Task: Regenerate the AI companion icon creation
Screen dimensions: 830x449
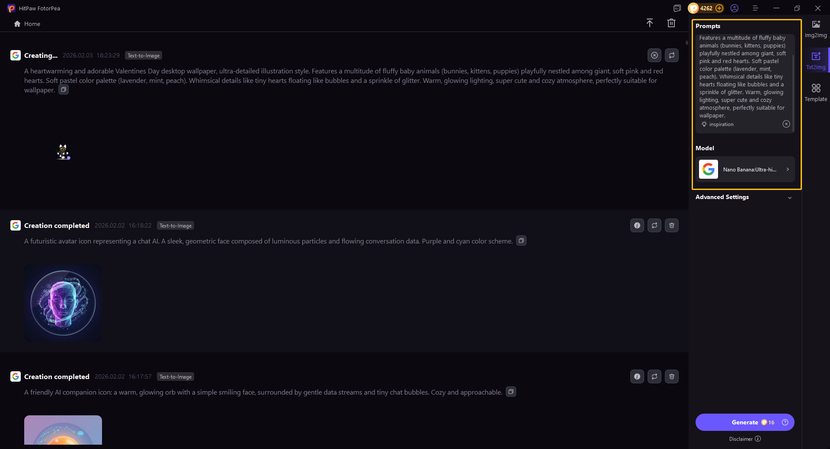Action: 654,377
